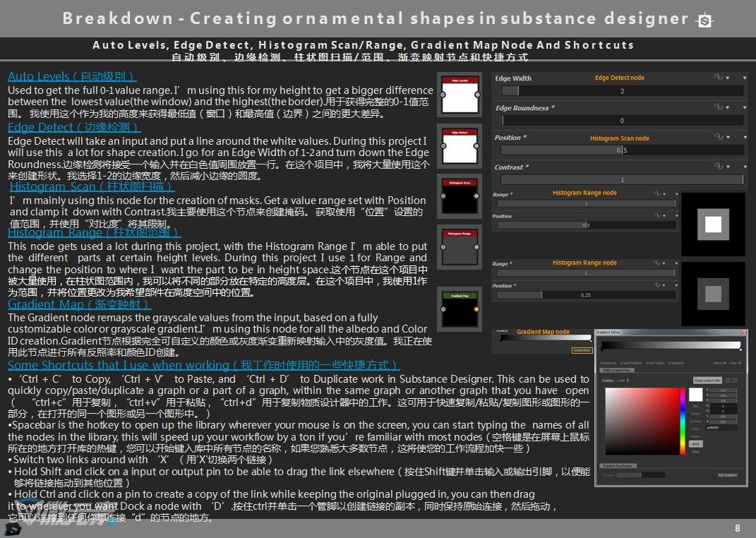Click the Clamp output color button
The height and width of the screenshot is (538, 756).
pyautogui.click(x=707, y=381)
